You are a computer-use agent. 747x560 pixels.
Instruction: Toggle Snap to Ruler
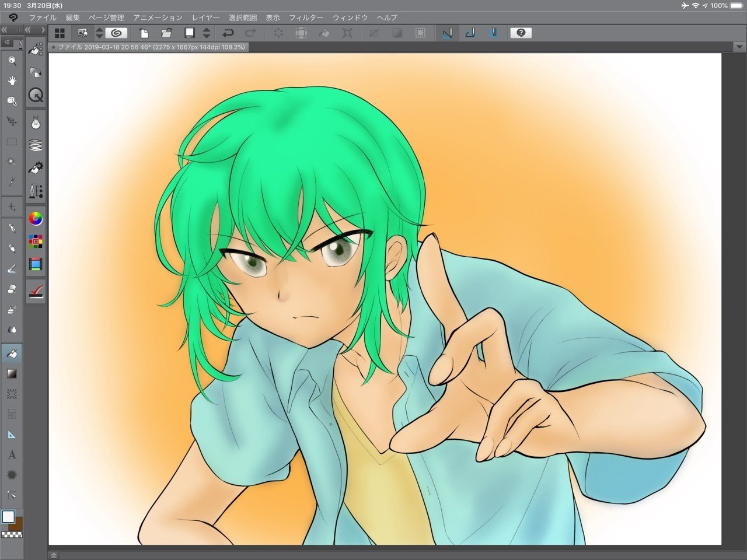click(447, 33)
